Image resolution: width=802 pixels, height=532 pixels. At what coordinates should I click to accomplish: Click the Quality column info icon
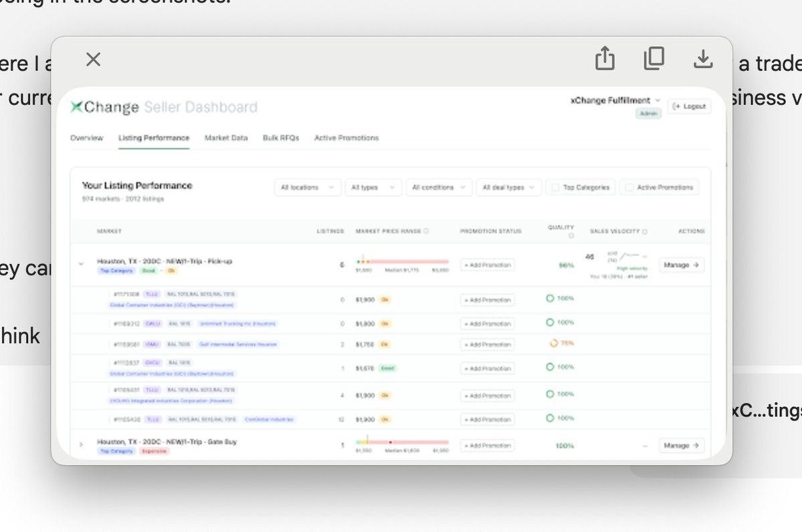coord(571,235)
